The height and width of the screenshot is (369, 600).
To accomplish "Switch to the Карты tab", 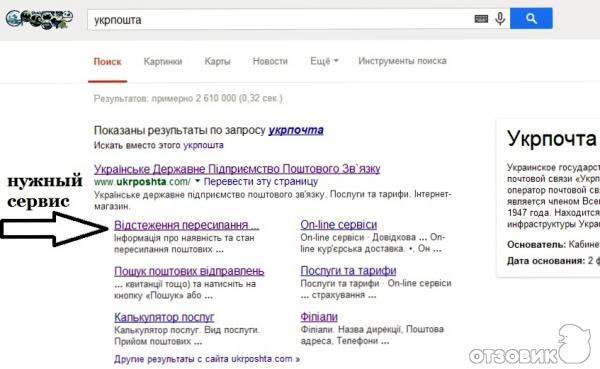I will coord(217,61).
